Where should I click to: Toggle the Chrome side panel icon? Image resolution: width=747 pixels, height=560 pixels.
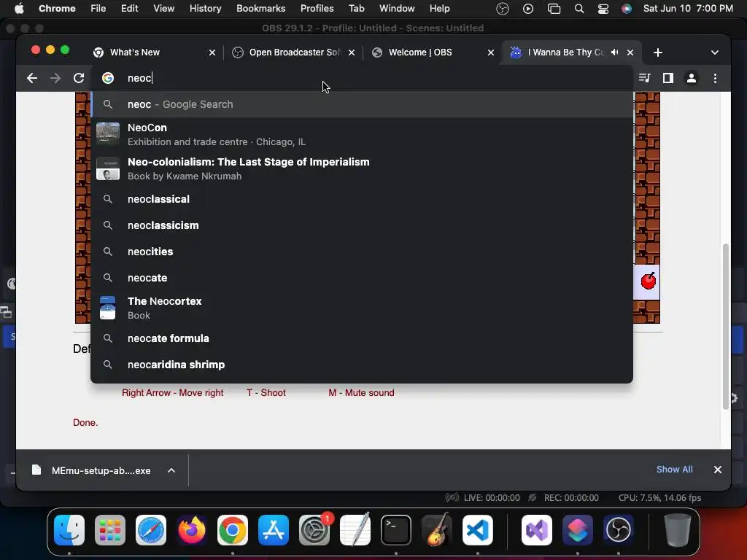pos(668,78)
